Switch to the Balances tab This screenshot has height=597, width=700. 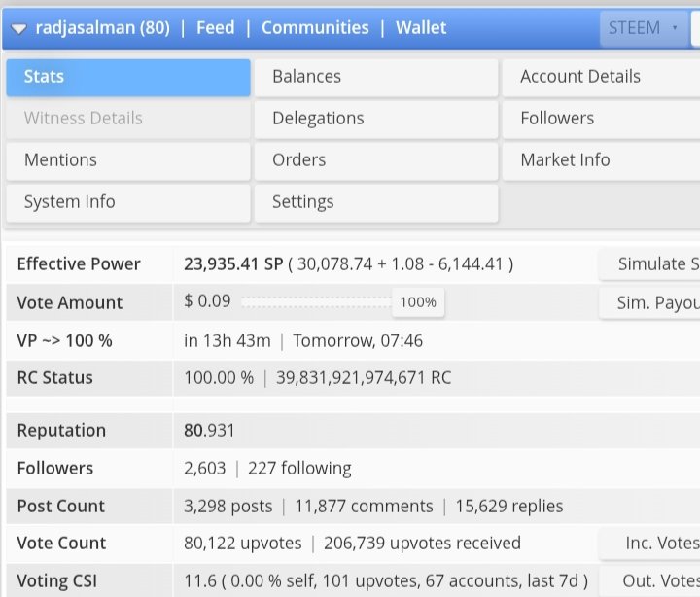point(376,77)
